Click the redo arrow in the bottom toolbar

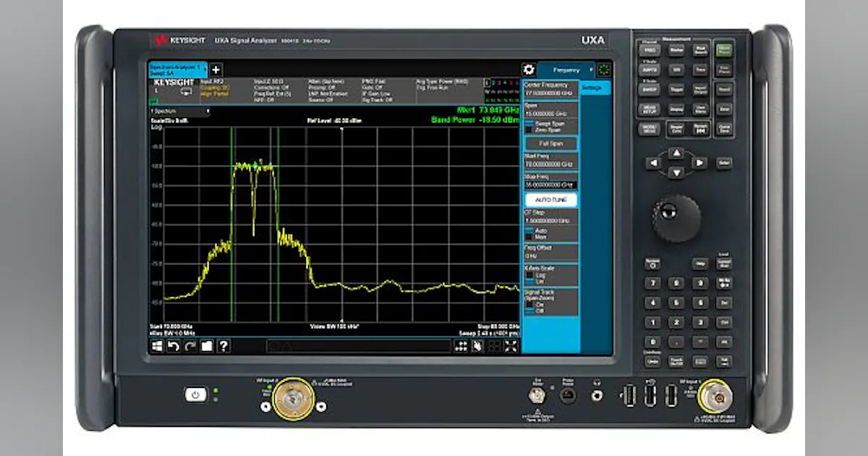(x=190, y=346)
